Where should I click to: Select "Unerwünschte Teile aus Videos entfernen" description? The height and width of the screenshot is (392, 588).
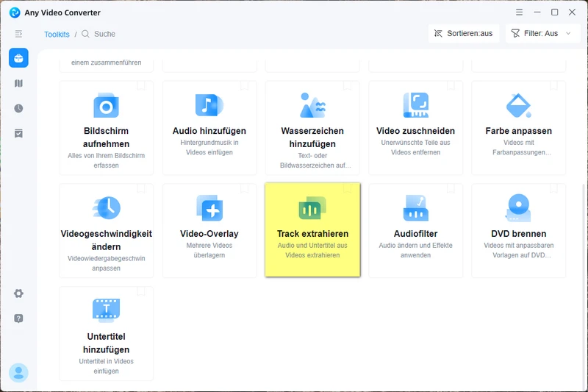pyautogui.click(x=415, y=147)
